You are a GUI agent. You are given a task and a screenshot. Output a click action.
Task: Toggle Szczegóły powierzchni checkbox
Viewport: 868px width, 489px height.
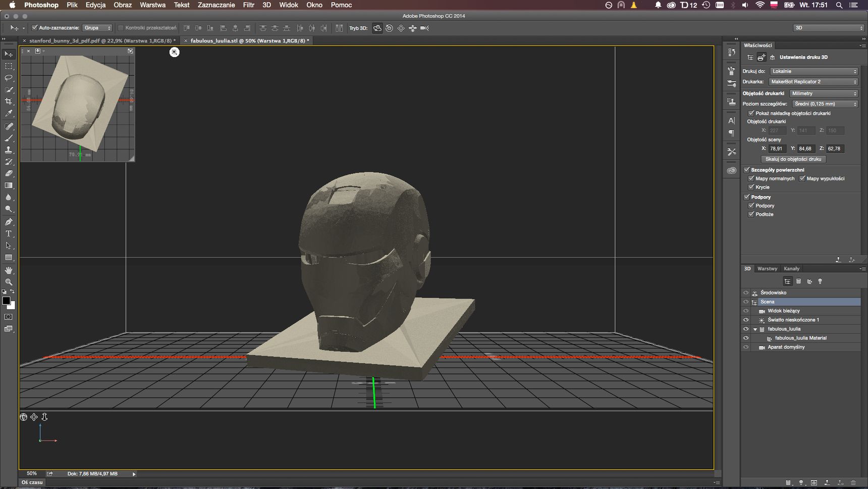coord(746,170)
